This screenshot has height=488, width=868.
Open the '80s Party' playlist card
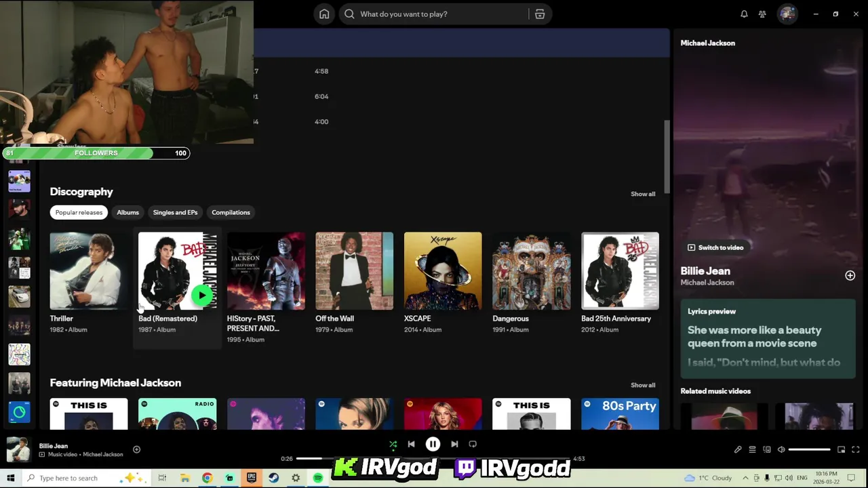tap(620, 413)
